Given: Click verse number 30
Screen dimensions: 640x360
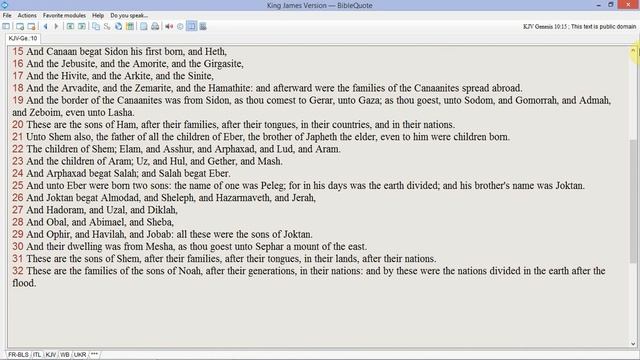Looking at the screenshot, I should tap(18, 247).
